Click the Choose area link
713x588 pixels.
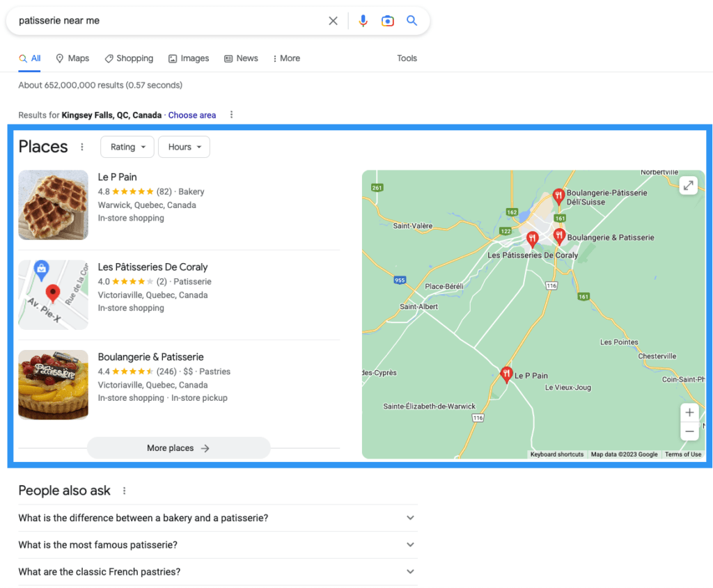click(192, 115)
